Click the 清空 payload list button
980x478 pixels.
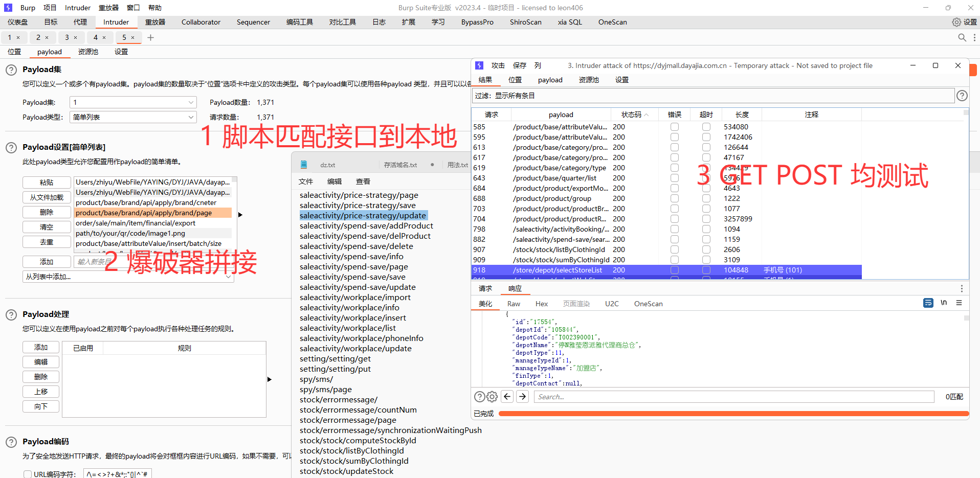click(47, 227)
